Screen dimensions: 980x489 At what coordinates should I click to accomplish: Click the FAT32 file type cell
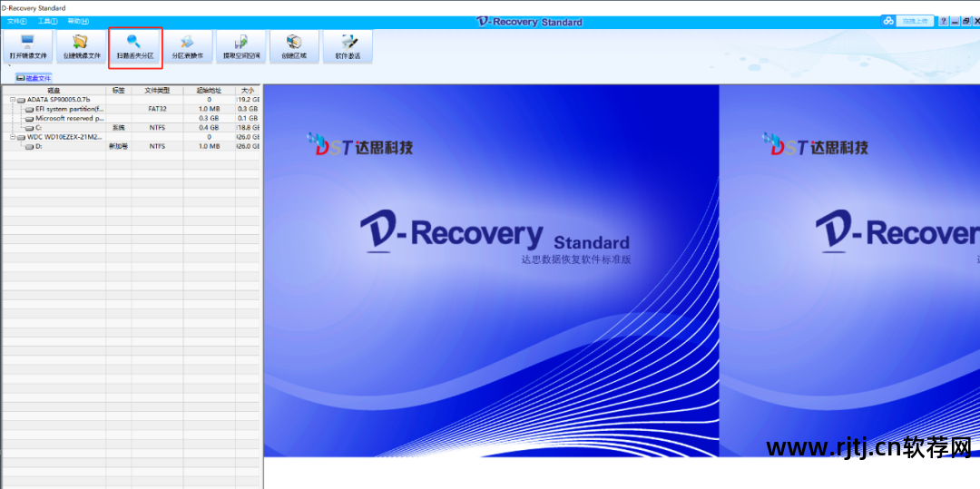click(157, 109)
